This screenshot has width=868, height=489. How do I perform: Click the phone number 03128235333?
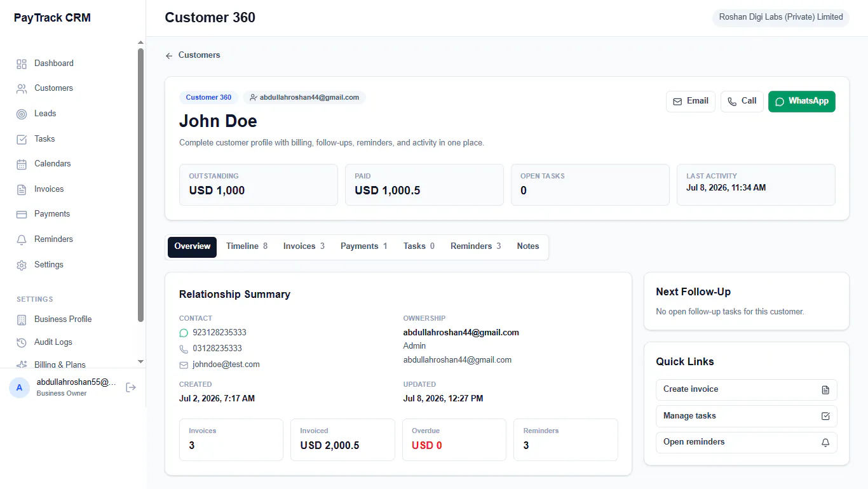point(217,349)
